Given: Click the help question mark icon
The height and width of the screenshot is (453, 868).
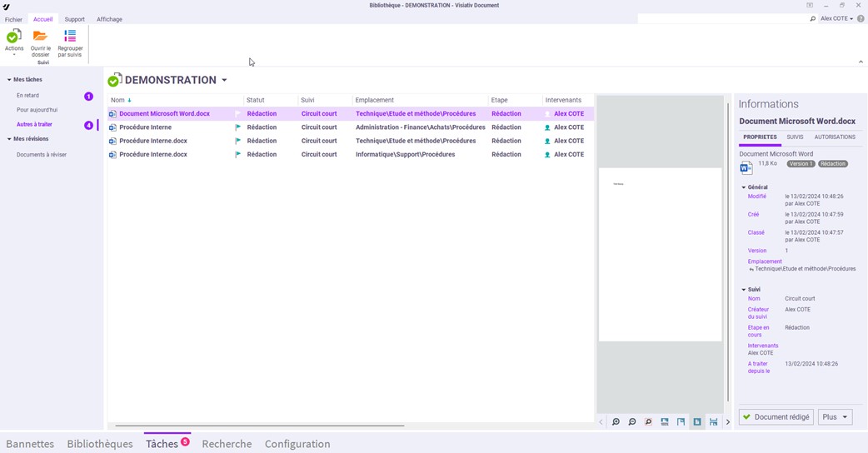Looking at the screenshot, I should (x=861, y=18).
